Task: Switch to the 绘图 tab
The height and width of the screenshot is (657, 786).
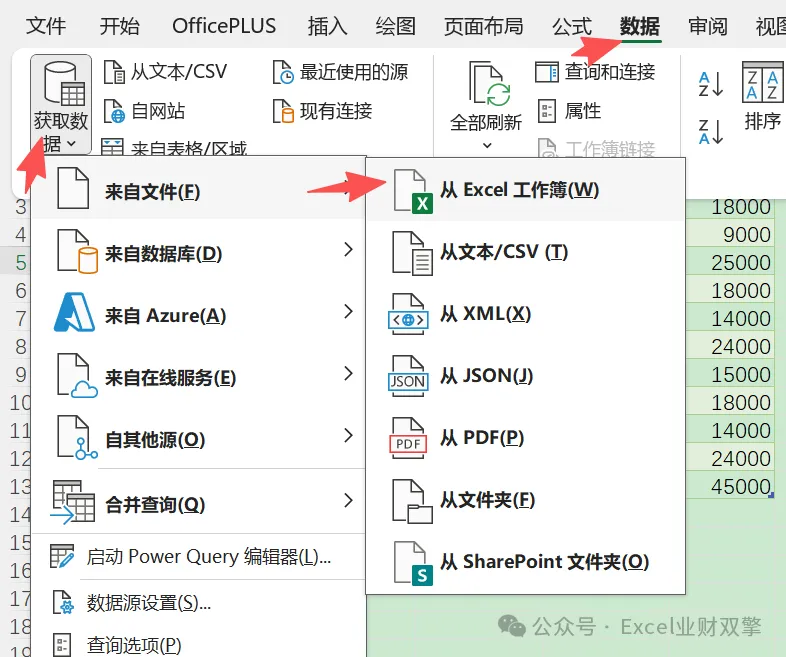Action: tap(396, 26)
